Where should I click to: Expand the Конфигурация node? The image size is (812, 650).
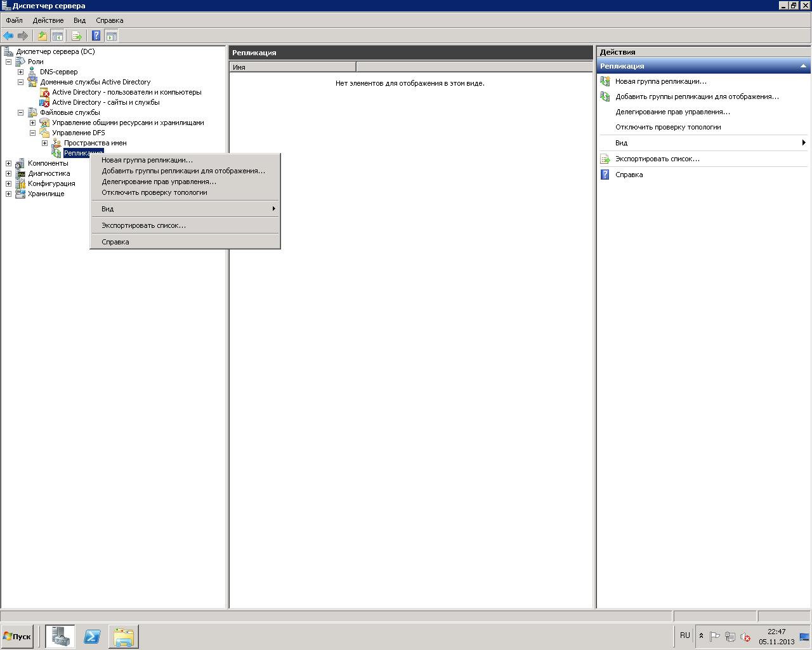coord(9,183)
